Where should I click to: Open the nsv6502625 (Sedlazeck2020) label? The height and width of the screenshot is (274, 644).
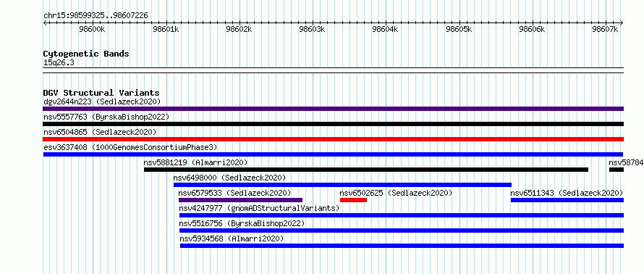coord(396,193)
